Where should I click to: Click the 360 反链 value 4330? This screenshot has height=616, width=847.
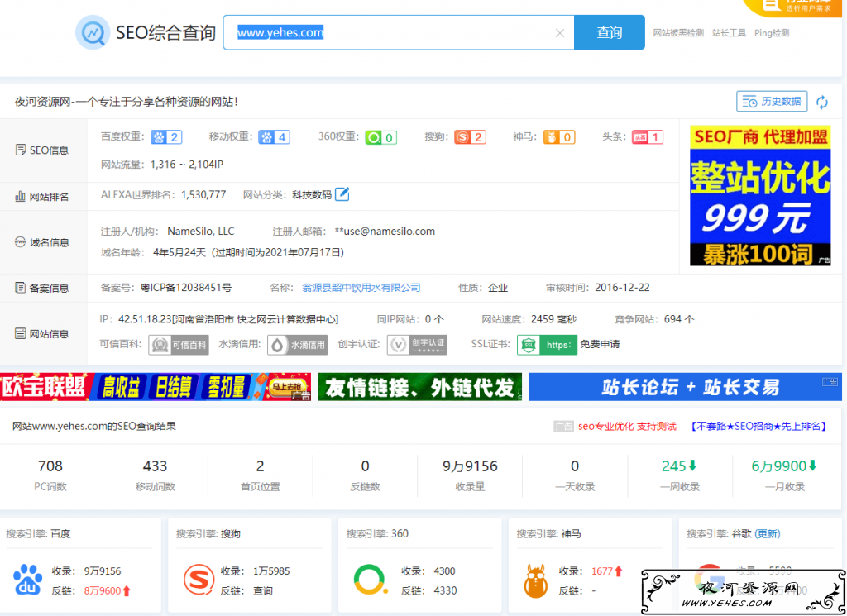445,591
